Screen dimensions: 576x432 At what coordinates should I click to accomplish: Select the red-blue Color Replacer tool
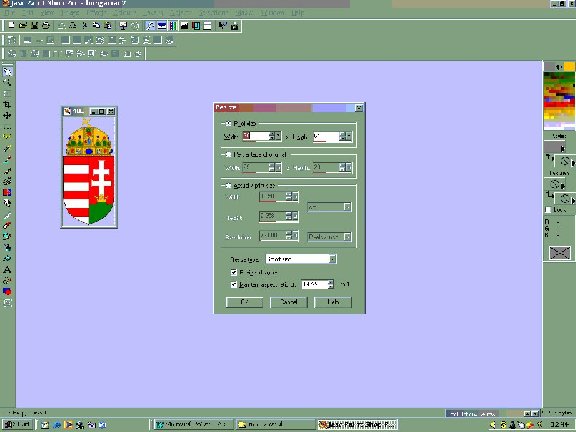point(7,192)
